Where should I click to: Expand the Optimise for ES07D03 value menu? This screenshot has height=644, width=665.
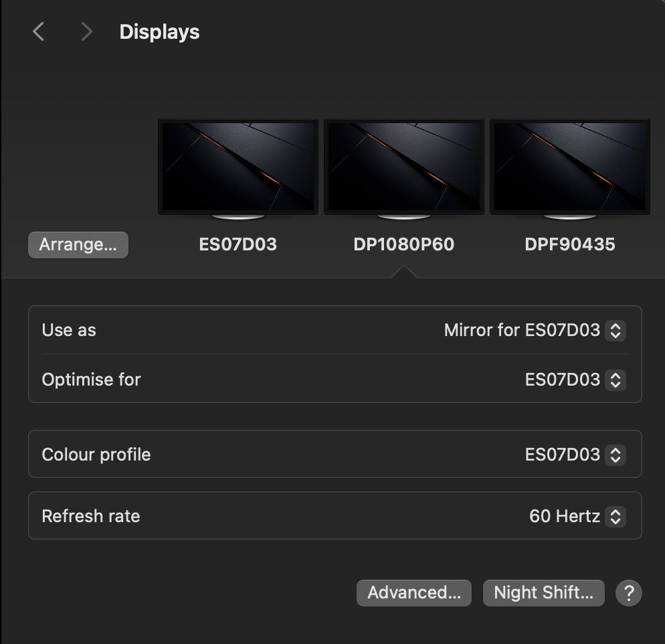(562, 380)
